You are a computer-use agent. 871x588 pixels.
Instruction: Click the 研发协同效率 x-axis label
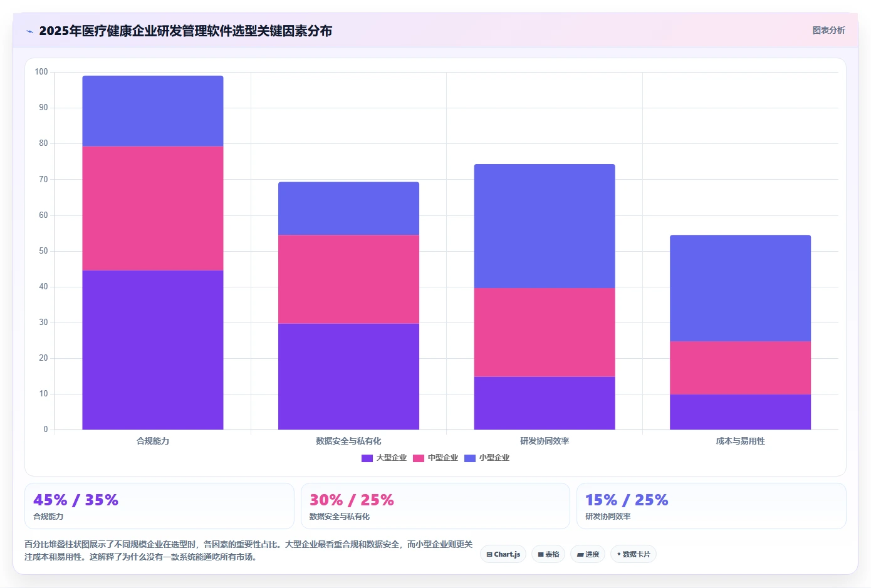click(x=545, y=441)
